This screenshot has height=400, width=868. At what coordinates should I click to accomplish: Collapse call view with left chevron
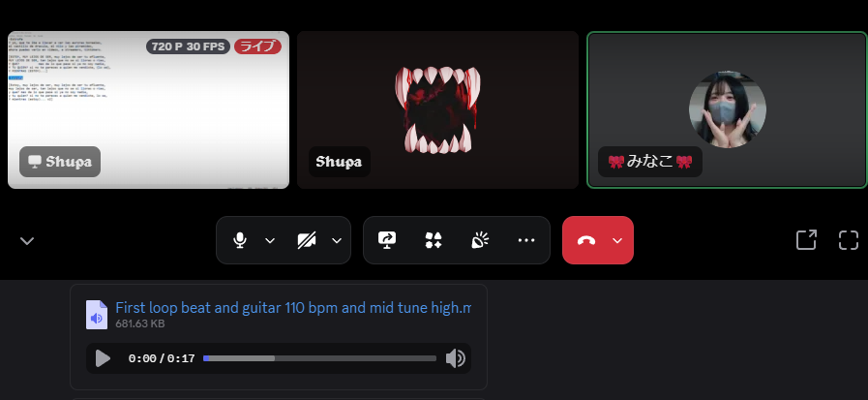[x=27, y=240]
